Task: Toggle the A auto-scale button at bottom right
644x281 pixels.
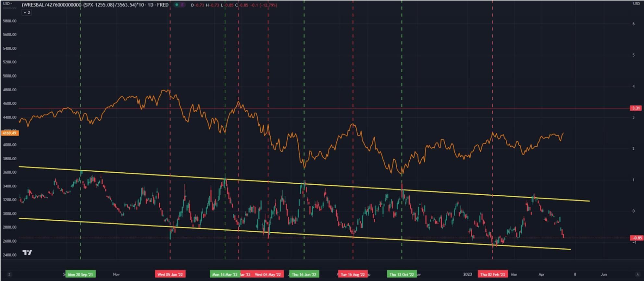Action: coord(637,275)
